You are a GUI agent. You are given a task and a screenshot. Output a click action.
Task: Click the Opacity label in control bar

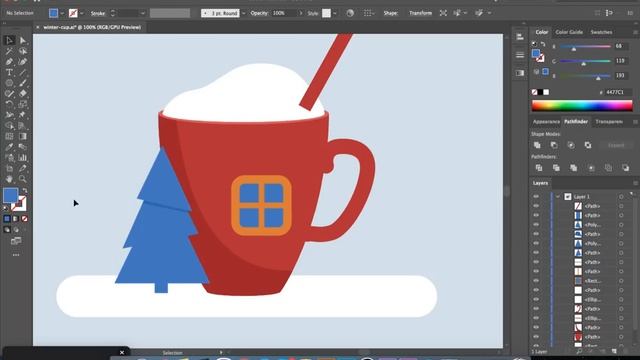click(259, 13)
